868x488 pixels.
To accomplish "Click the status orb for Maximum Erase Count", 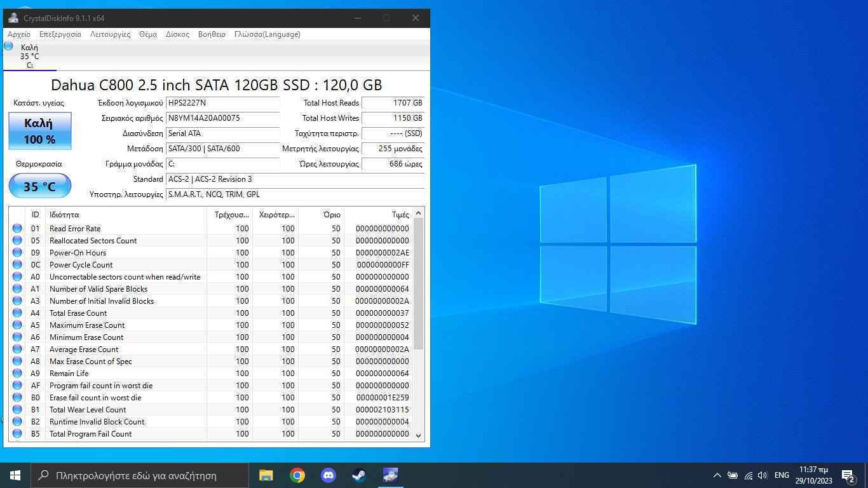I will 17,325.
